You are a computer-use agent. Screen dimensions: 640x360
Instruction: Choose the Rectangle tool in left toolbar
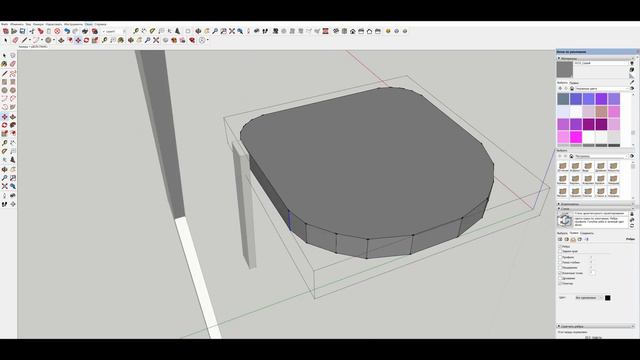[x=4, y=82]
